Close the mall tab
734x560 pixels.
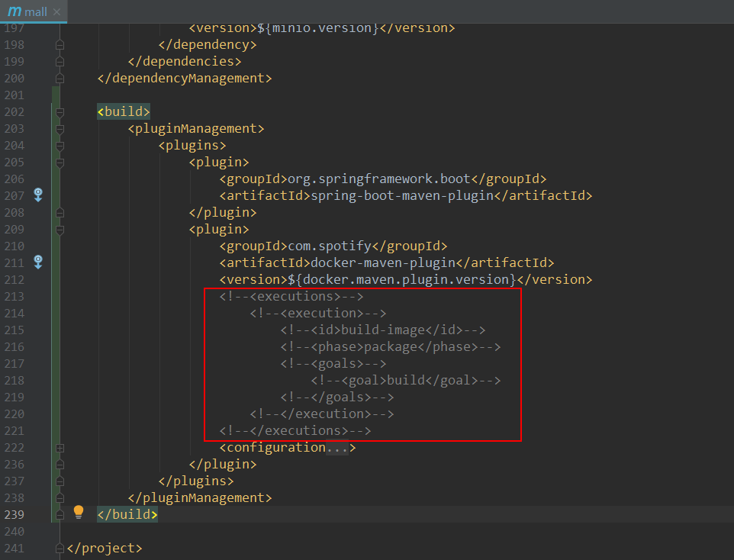57,11
